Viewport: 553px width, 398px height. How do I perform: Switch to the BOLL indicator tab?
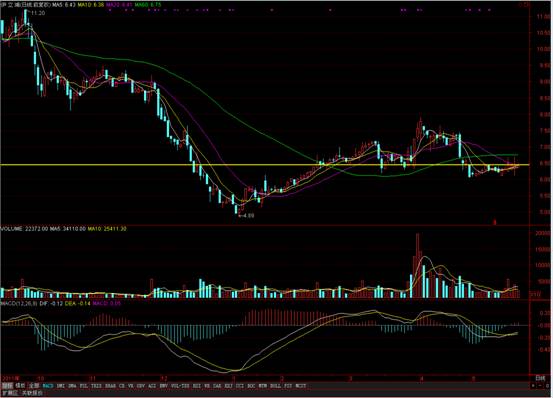tap(275, 386)
